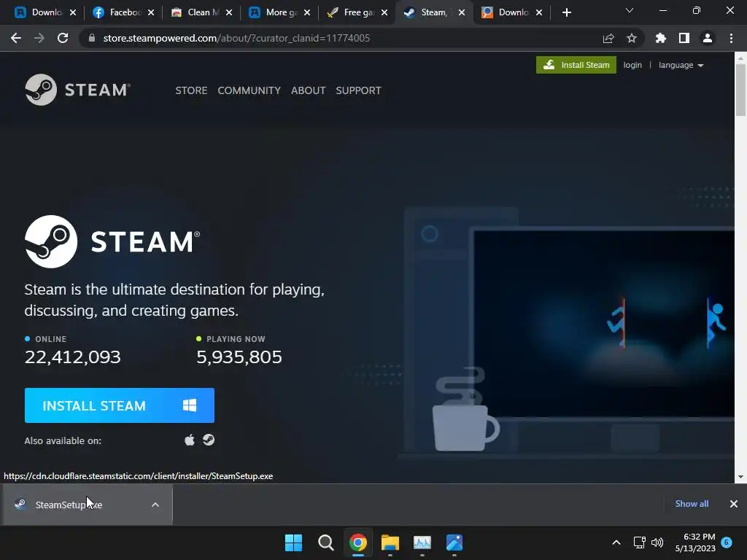Switch to the last Downlo tab
Image resolution: width=747 pixels, height=560 pixels.
click(x=513, y=12)
